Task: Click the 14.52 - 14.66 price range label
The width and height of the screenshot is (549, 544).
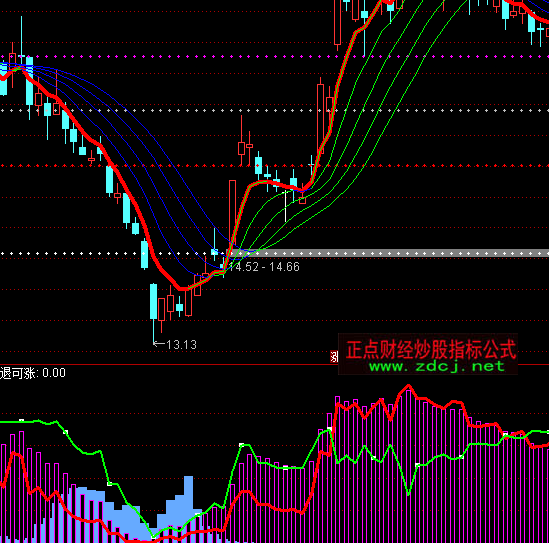Action: [264, 267]
